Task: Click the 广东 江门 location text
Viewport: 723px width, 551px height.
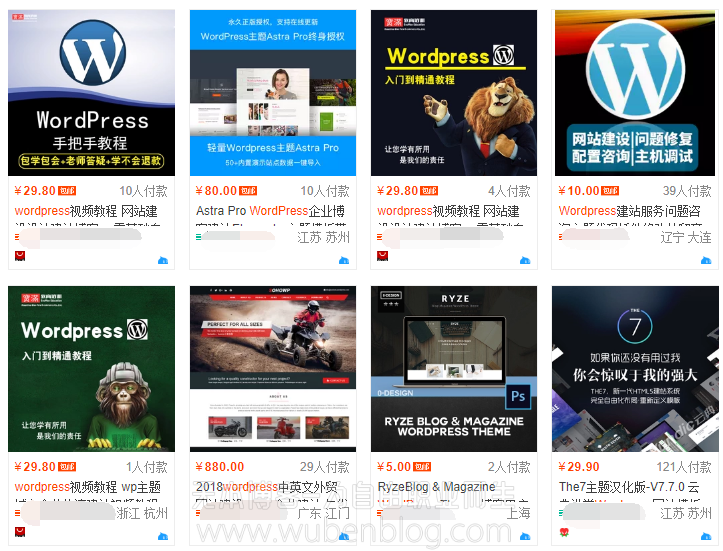Action: coord(323,513)
